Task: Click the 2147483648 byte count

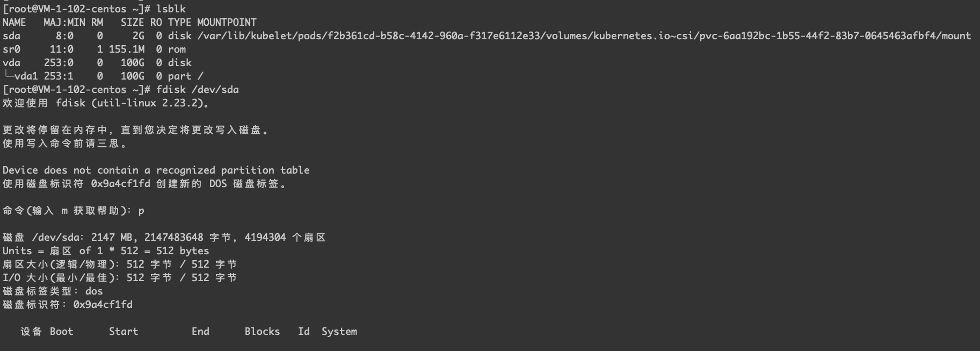Action: tap(173, 238)
